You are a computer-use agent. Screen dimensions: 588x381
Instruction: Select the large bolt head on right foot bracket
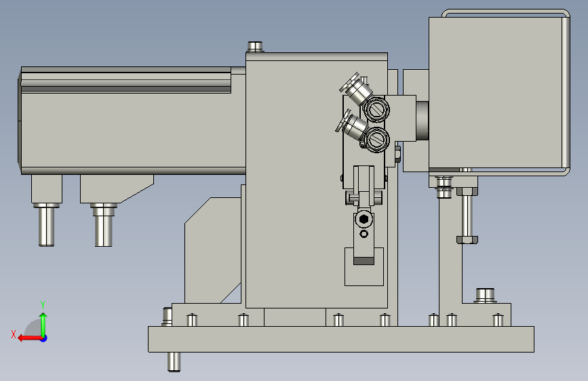485,295
